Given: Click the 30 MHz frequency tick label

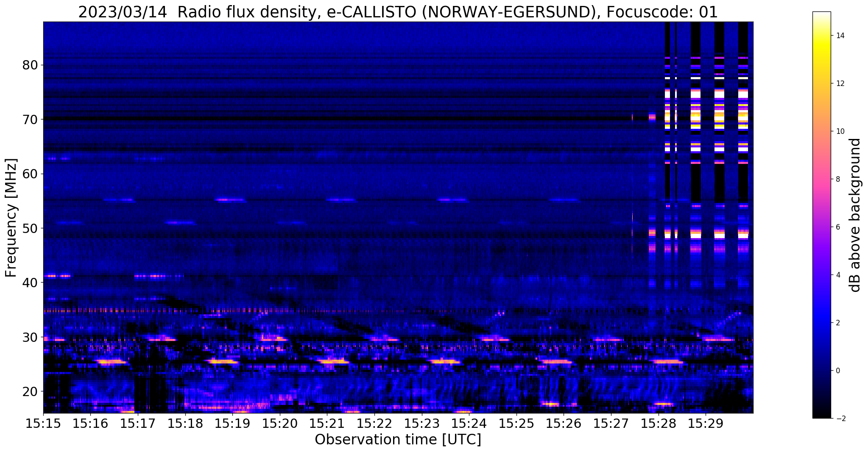Looking at the screenshot, I should (x=30, y=337).
